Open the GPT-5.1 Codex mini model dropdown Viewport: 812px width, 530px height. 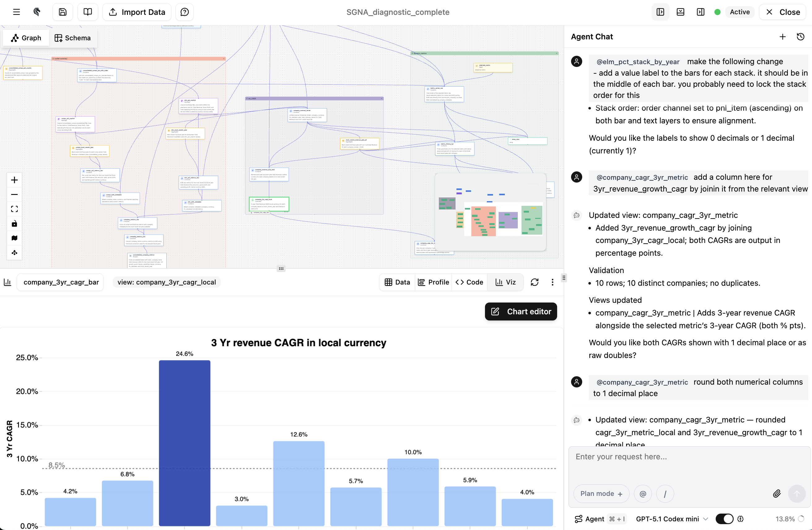671,519
